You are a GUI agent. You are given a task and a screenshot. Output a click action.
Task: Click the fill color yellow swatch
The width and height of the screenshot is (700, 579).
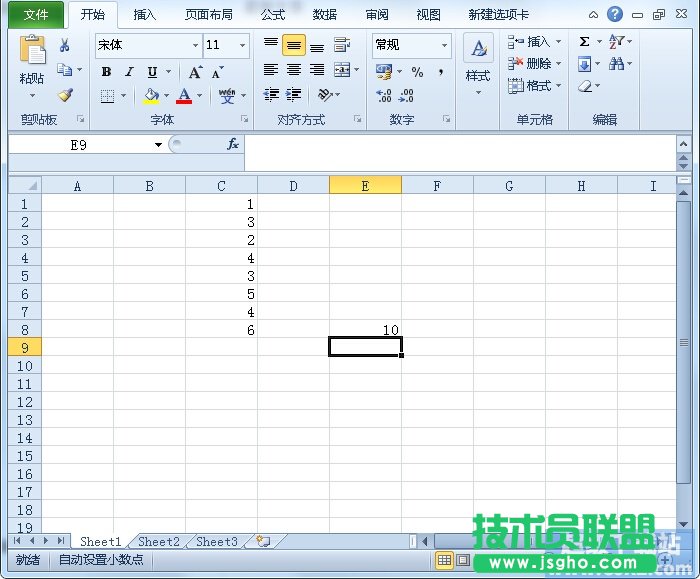click(151, 96)
